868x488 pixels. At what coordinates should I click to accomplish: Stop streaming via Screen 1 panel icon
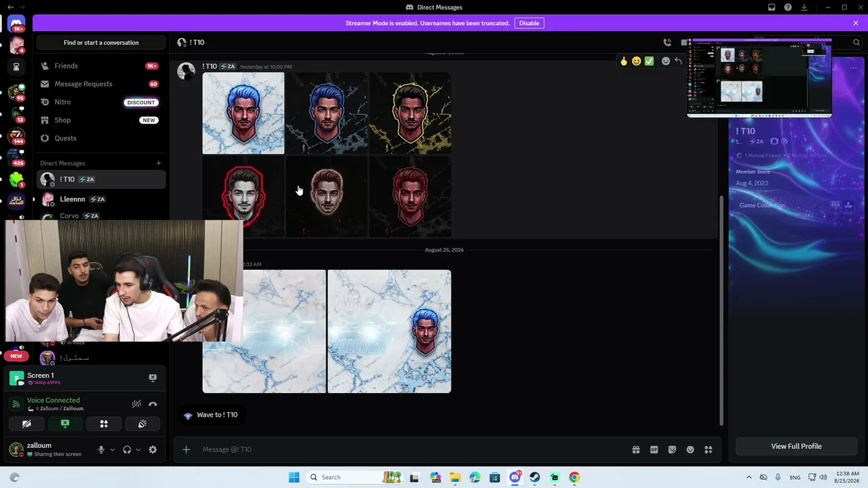[153, 378]
